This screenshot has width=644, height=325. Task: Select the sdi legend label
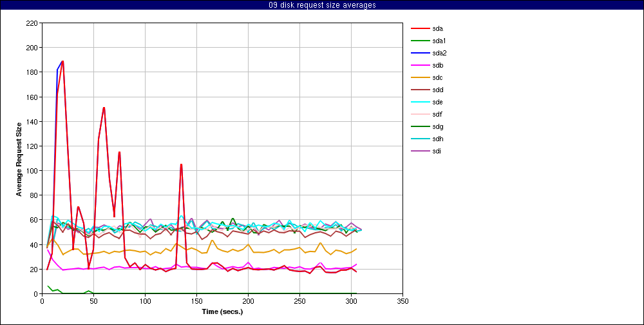[x=437, y=151]
